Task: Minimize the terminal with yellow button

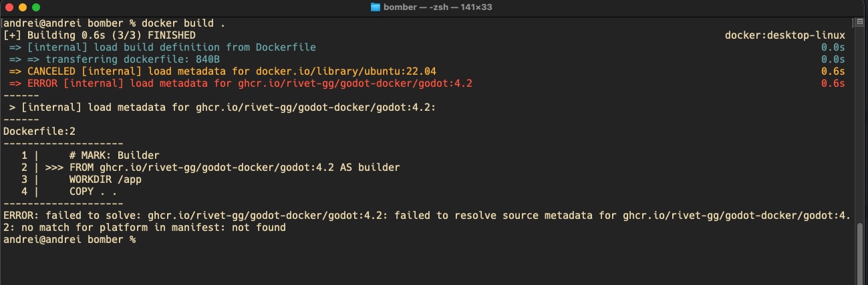Action: coord(22,7)
